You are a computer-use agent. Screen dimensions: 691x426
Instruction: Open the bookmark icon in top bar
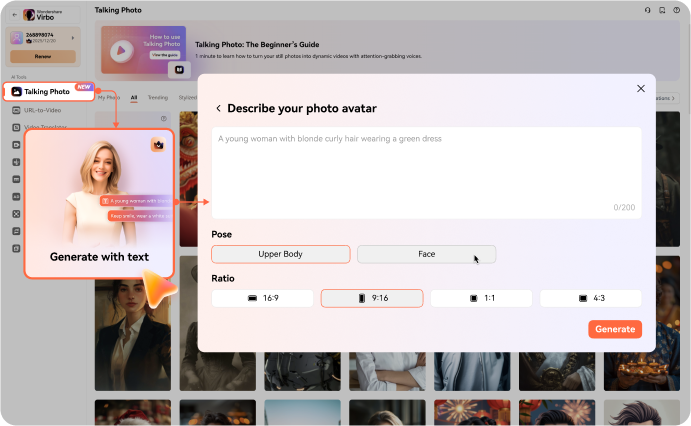[x=662, y=10]
